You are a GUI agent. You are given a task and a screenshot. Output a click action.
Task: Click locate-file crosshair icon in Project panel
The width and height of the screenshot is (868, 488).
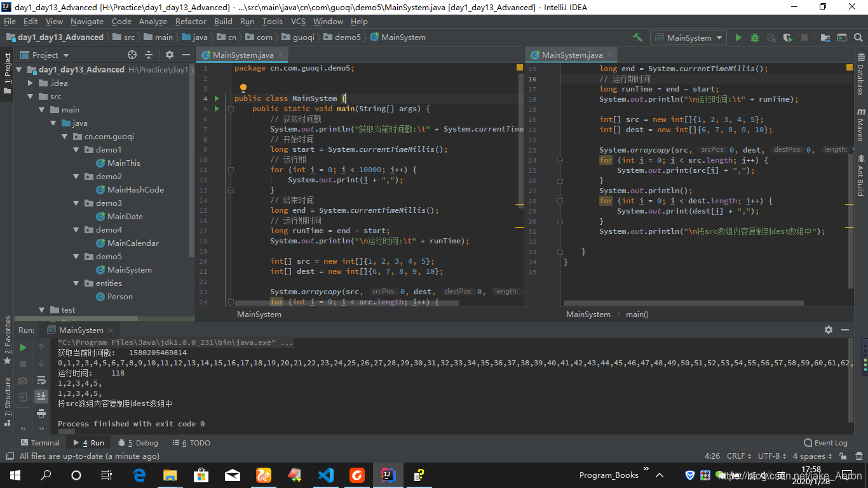[x=132, y=55]
